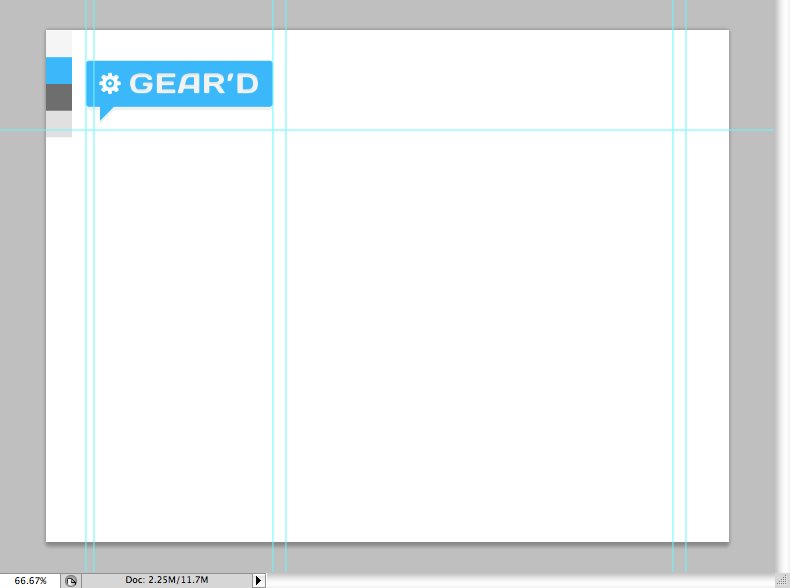Click the round status bar preview icon
790x588 pixels.
pyautogui.click(x=71, y=581)
